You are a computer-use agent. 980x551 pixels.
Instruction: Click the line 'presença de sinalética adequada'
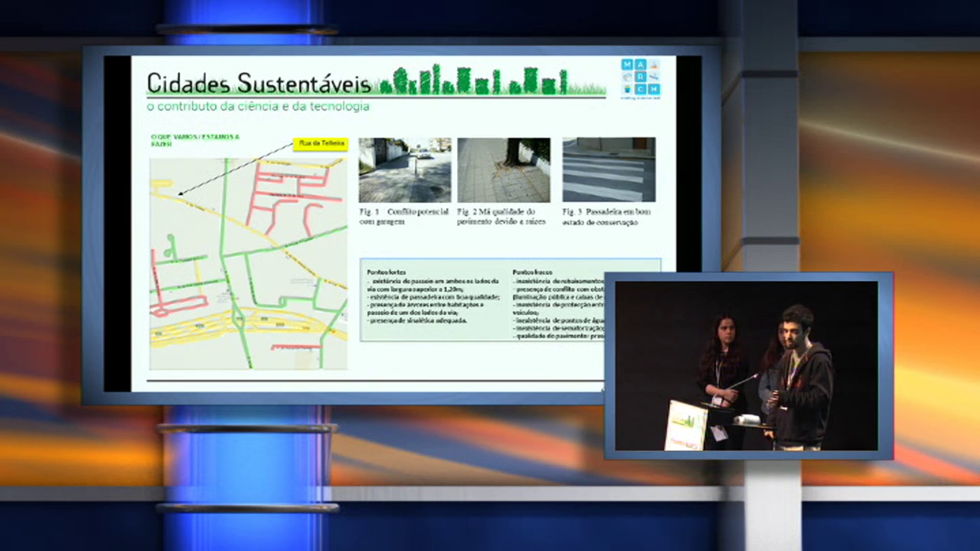pyautogui.click(x=417, y=321)
